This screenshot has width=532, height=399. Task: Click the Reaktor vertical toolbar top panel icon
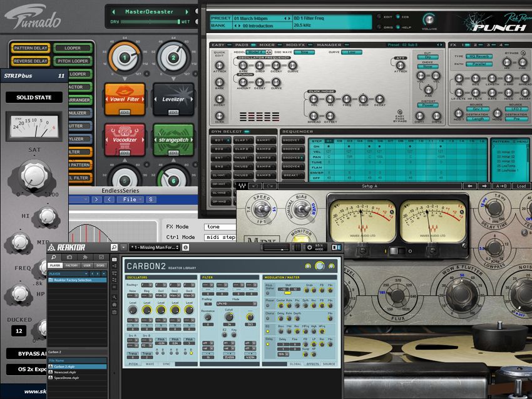(115, 260)
